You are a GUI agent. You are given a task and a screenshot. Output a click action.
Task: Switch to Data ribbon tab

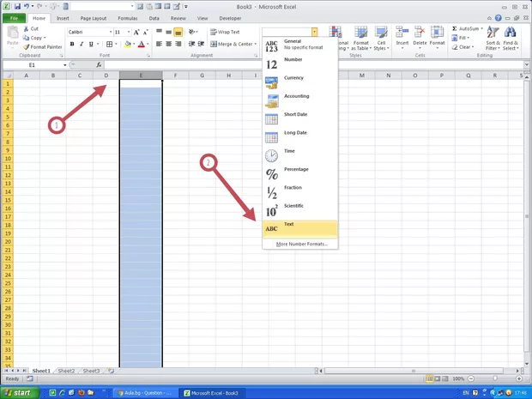point(154,18)
